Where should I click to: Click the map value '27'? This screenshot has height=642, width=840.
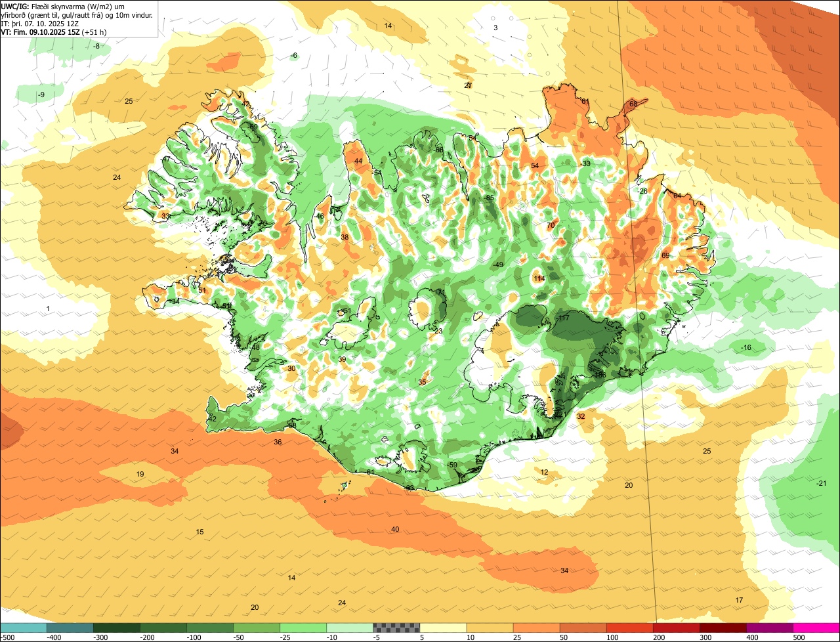468,86
